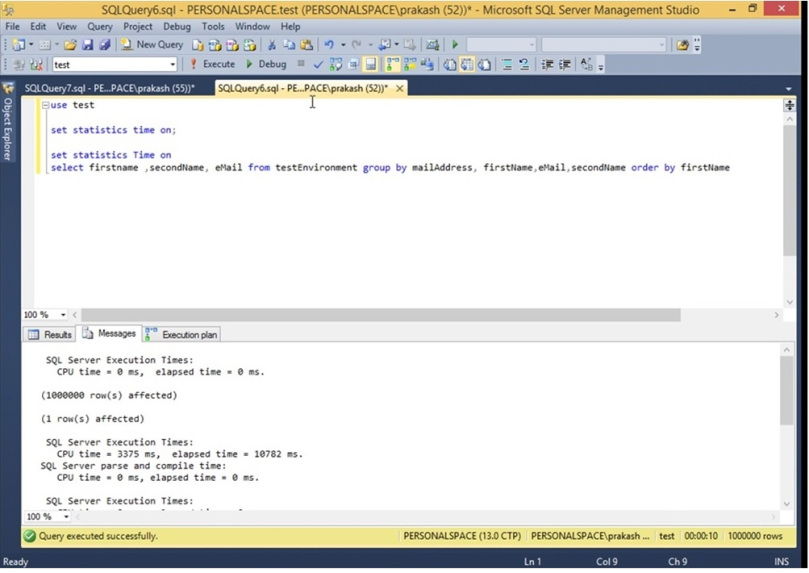809x573 pixels.
Task: Click the Cut scissors icon
Action: pyautogui.click(x=272, y=45)
